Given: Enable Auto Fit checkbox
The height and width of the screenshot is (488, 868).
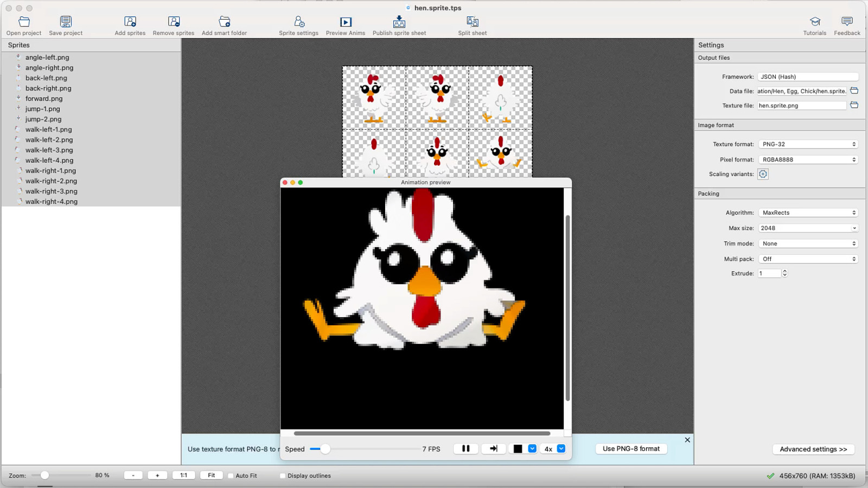Looking at the screenshot, I should [x=231, y=476].
